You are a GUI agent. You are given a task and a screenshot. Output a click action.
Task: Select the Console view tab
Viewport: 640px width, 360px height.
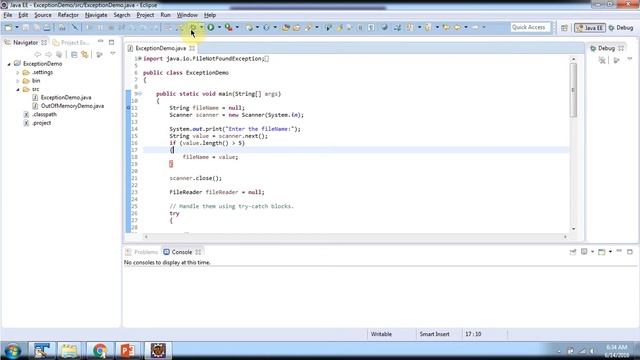[181, 252]
